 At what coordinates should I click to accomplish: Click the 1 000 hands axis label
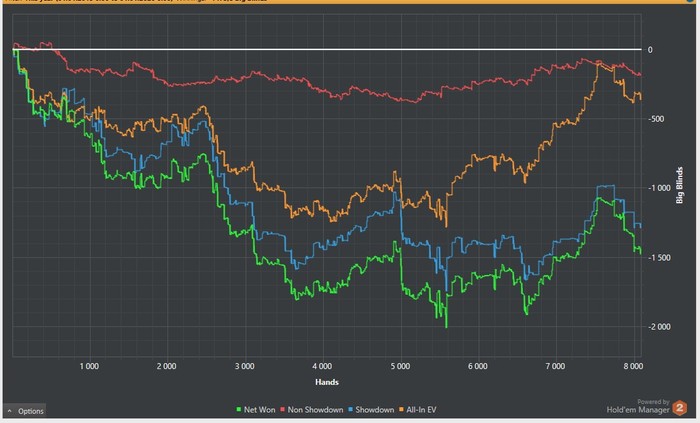tap(89, 366)
